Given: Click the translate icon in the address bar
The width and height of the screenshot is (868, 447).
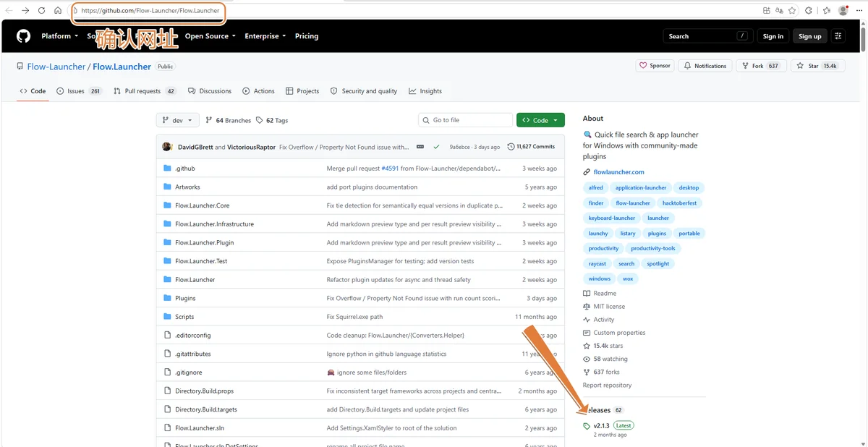Looking at the screenshot, I should [x=779, y=11].
